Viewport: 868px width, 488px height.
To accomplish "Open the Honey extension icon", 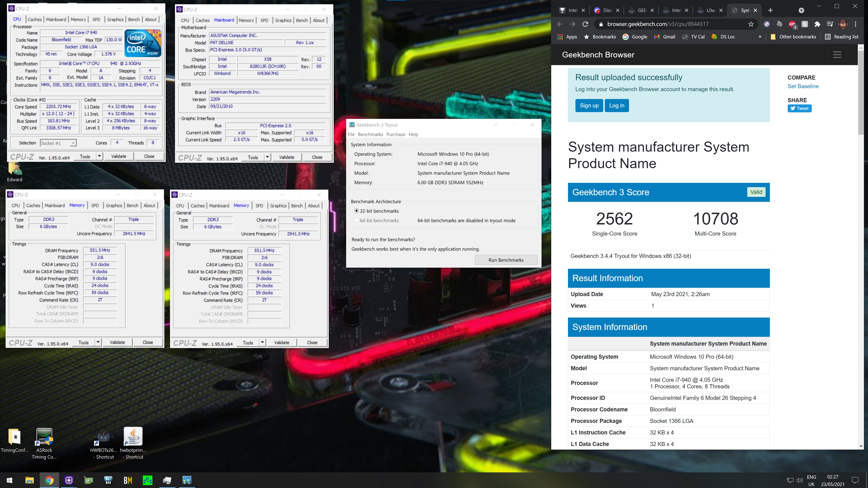I will [805, 24].
